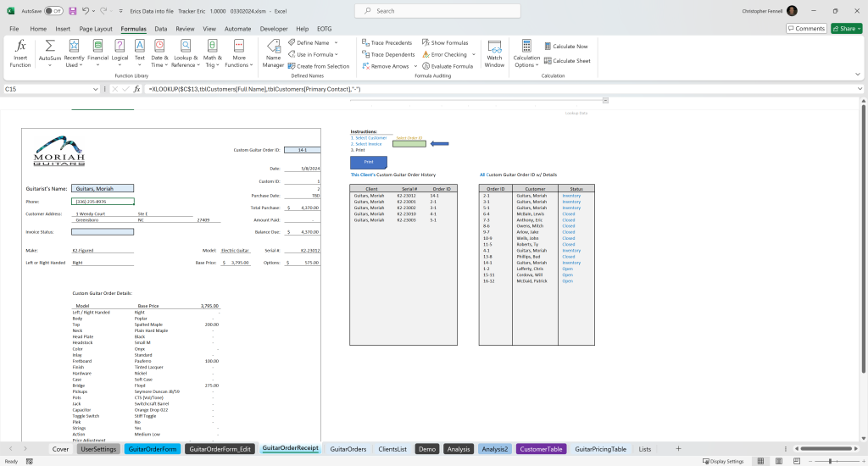Click the fx icon beside formula bar
This screenshot has width=868, height=466.
pos(136,89)
